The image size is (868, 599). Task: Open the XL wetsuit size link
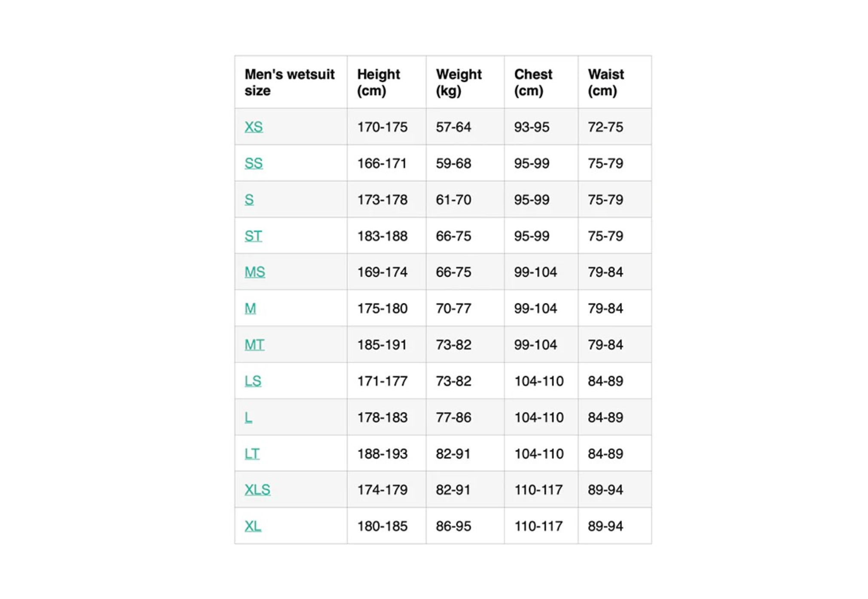coord(253,526)
